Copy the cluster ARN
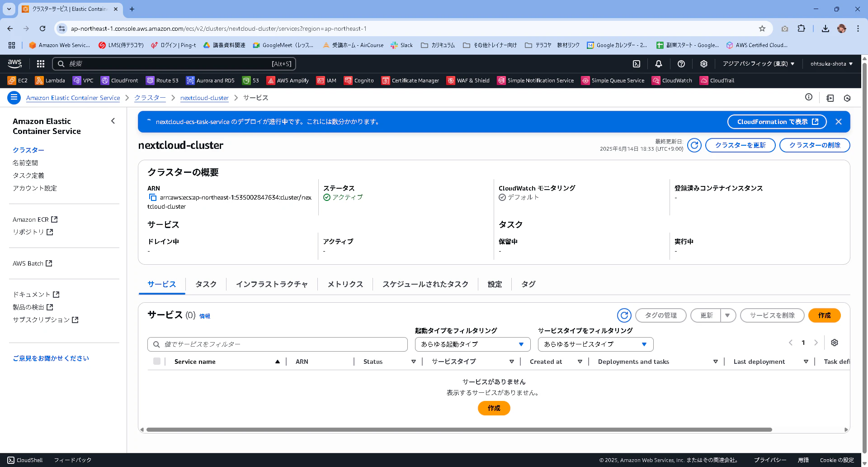Viewport: 868px width, 467px height. point(153,198)
